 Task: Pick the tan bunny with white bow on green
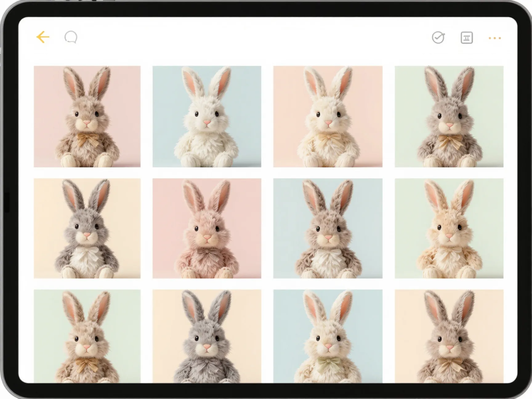(449, 228)
